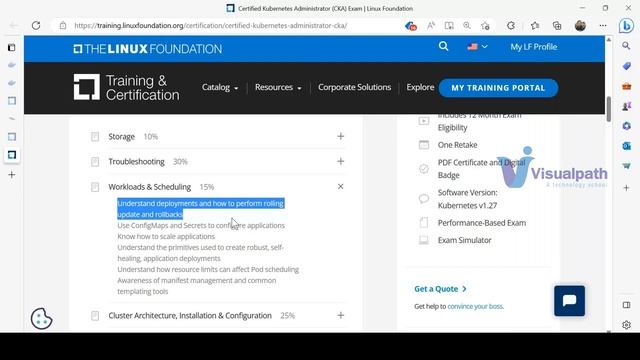The height and width of the screenshot is (360, 640).
Task: Select the active vertical tab thumbnail icon
Action: coord(12,155)
